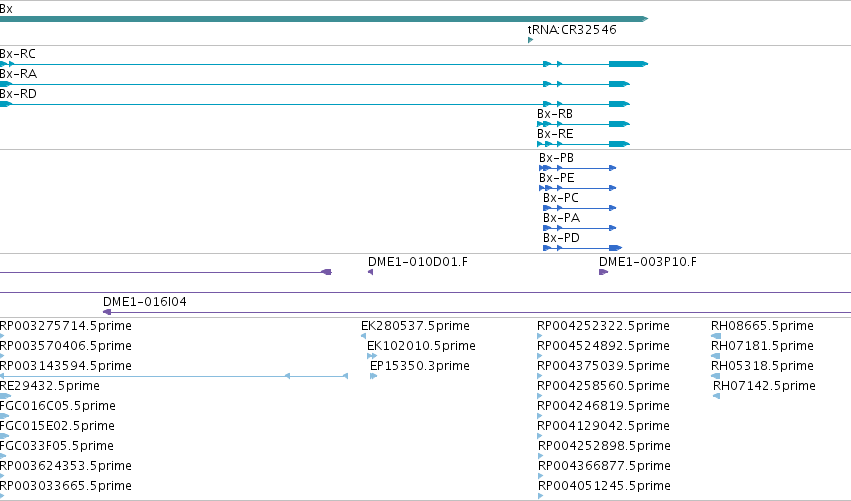Click the EK280537.5prime arrow glyph

point(363,336)
